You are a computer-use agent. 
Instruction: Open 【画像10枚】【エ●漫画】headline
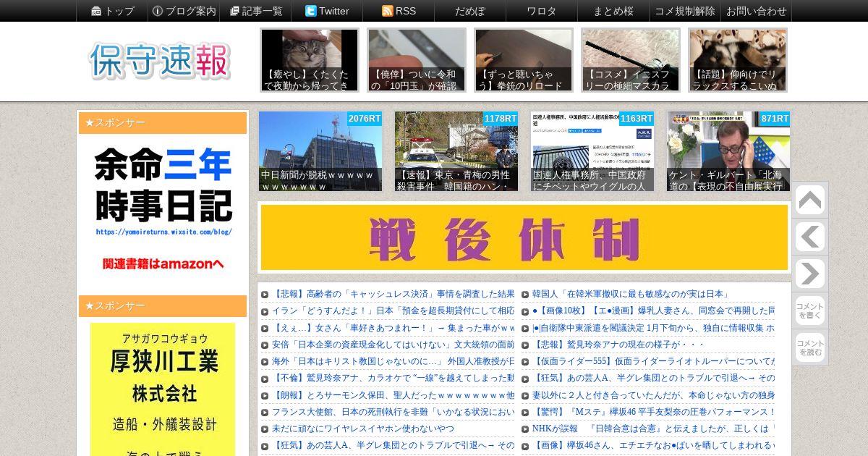point(654,311)
